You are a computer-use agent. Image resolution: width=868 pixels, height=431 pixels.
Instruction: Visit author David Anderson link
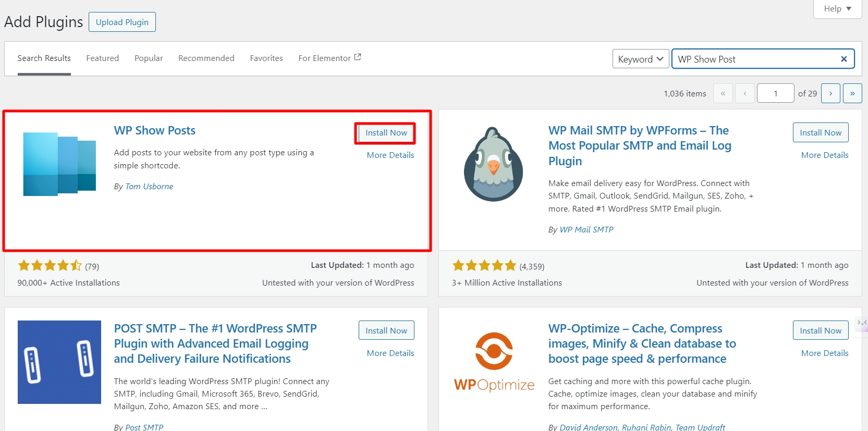pyautogui.click(x=589, y=427)
